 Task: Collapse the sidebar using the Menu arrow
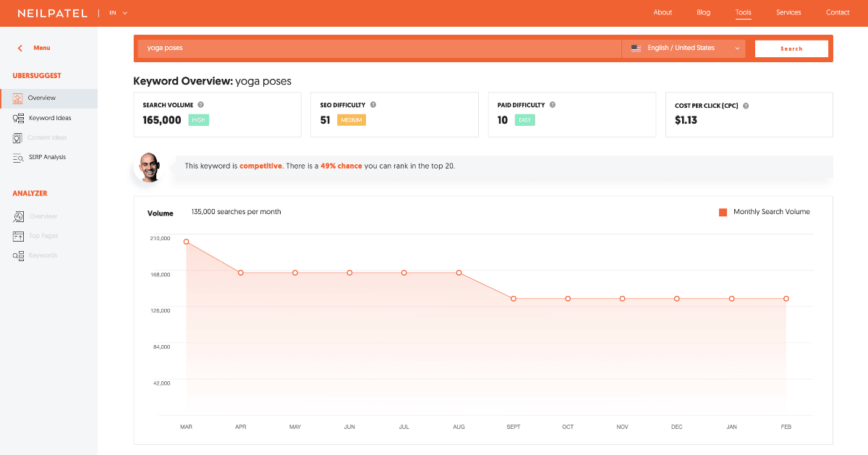click(19, 48)
